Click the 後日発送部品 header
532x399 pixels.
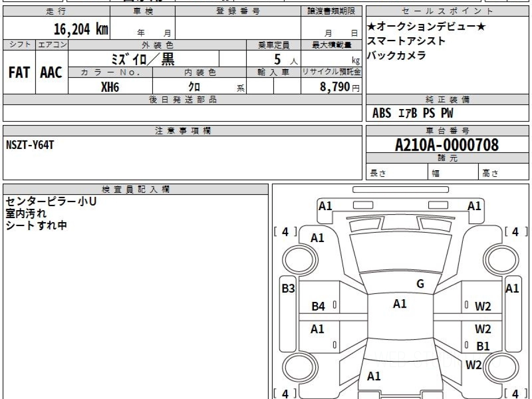(183, 100)
